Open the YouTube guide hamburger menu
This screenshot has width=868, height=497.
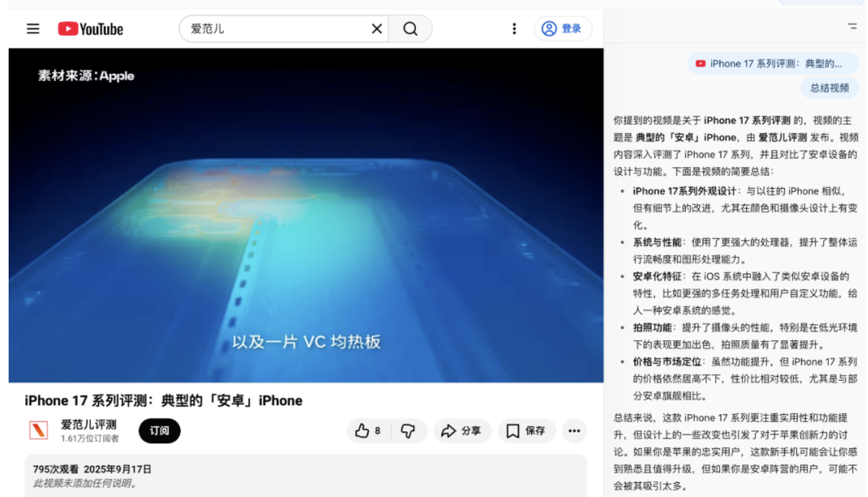point(33,29)
